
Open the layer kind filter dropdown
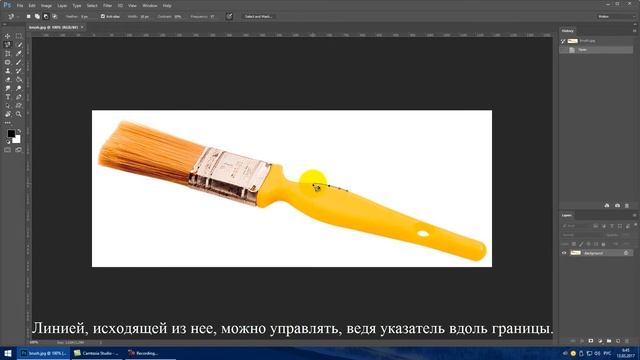(x=576, y=226)
